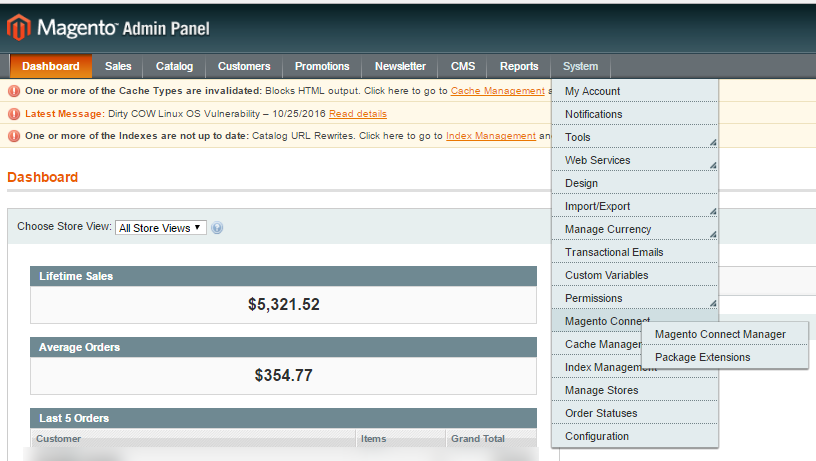Expand the Web Services submenu arrow
Screen dimensions: 816x461
(713, 165)
